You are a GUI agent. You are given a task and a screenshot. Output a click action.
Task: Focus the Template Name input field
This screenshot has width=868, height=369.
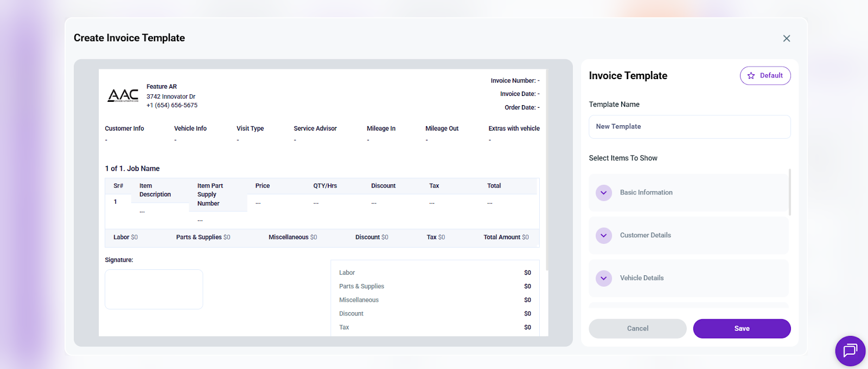pyautogui.click(x=689, y=127)
